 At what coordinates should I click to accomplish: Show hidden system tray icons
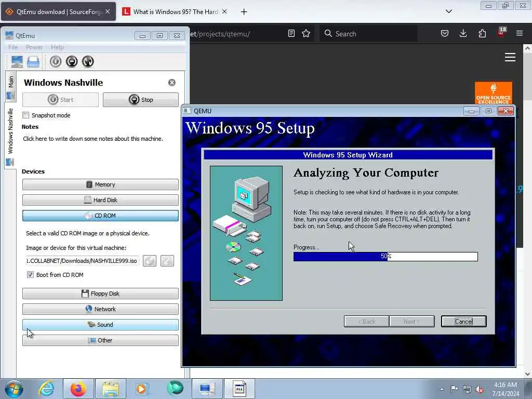(x=442, y=389)
